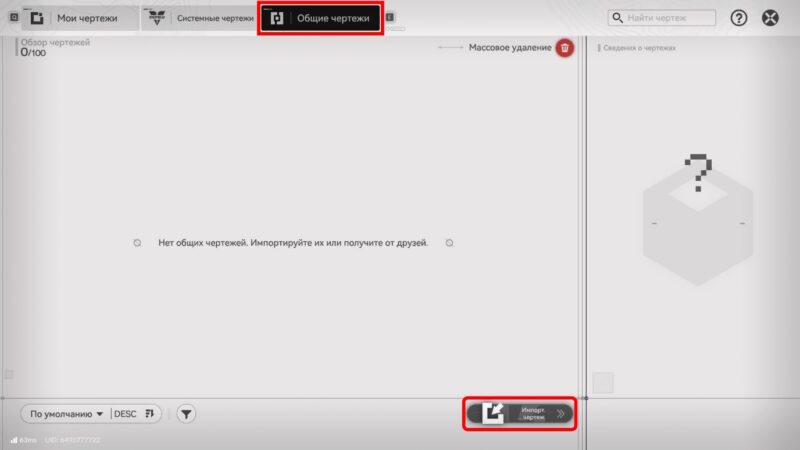The width and height of the screenshot is (800, 450).
Task: Click the "Системные чертежи" tab emblem
Action: (157, 18)
